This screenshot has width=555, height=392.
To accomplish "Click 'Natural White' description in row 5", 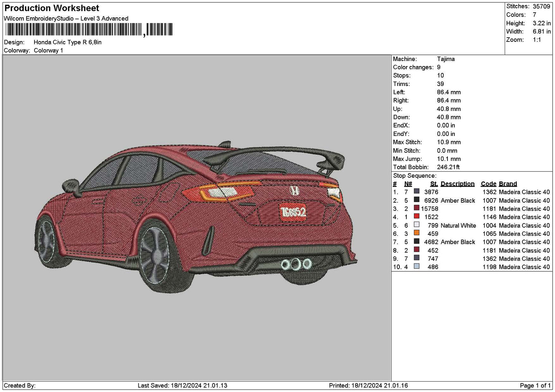I will pyautogui.click(x=458, y=225).
